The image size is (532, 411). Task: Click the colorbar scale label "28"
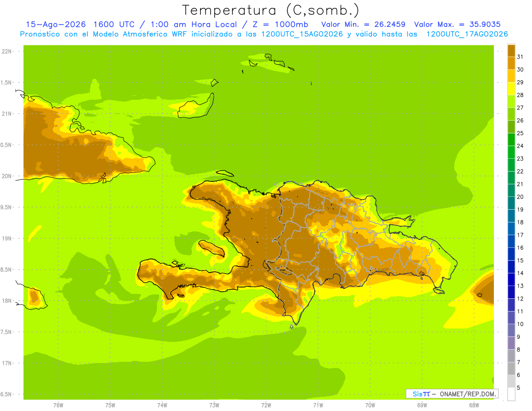click(520, 95)
